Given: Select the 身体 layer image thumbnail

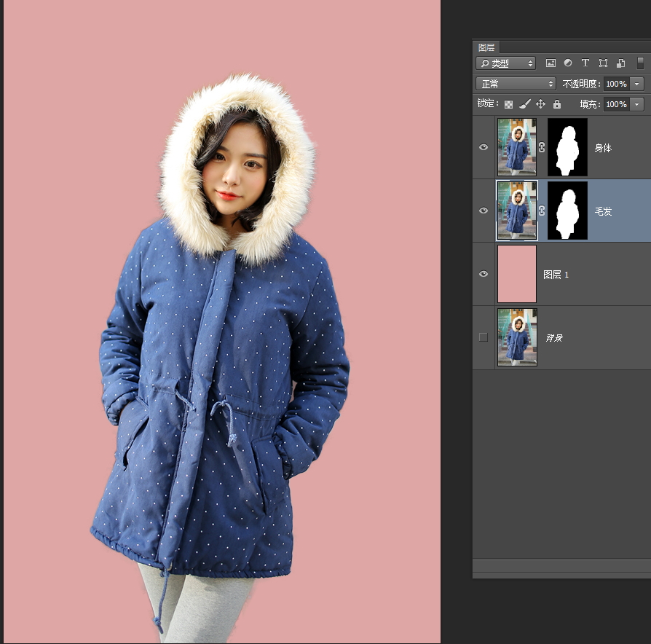Looking at the screenshot, I should (517, 147).
